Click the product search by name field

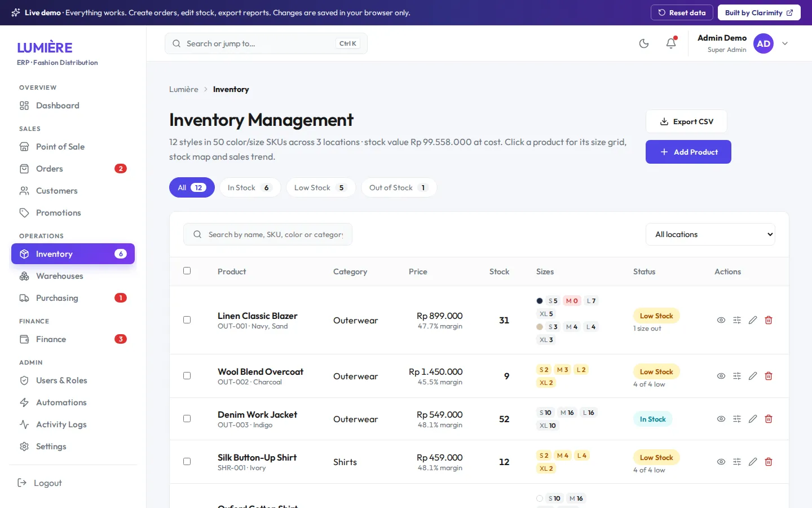[x=268, y=234]
